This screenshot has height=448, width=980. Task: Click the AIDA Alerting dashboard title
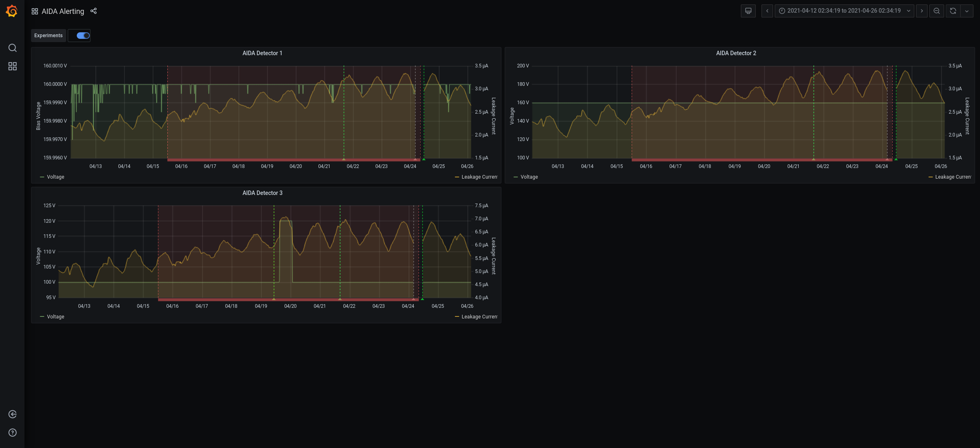63,11
